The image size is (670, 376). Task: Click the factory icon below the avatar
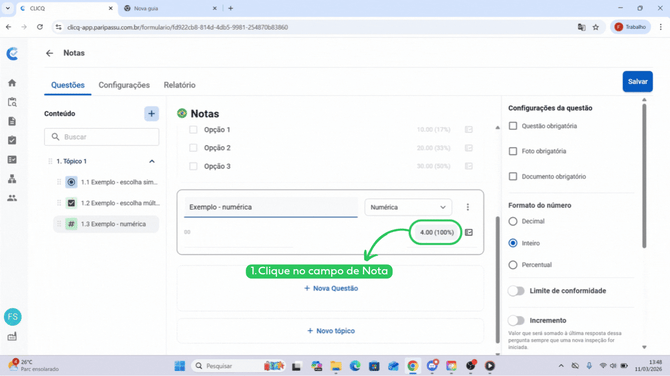click(x=12, y=336)
